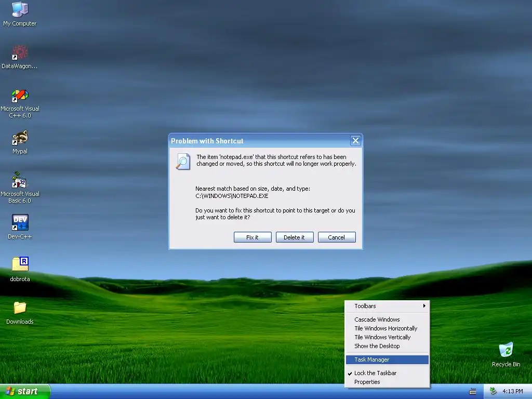Cancel the Problem with Shortcut dialog
This screenshot has width=532, height=399.
337,237
